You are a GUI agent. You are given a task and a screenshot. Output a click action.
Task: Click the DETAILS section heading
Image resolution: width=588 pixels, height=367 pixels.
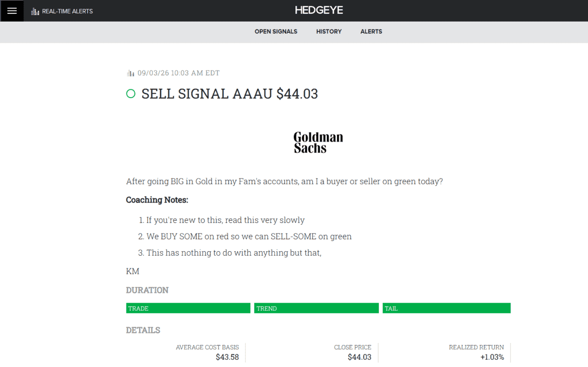tap(143, 330)
